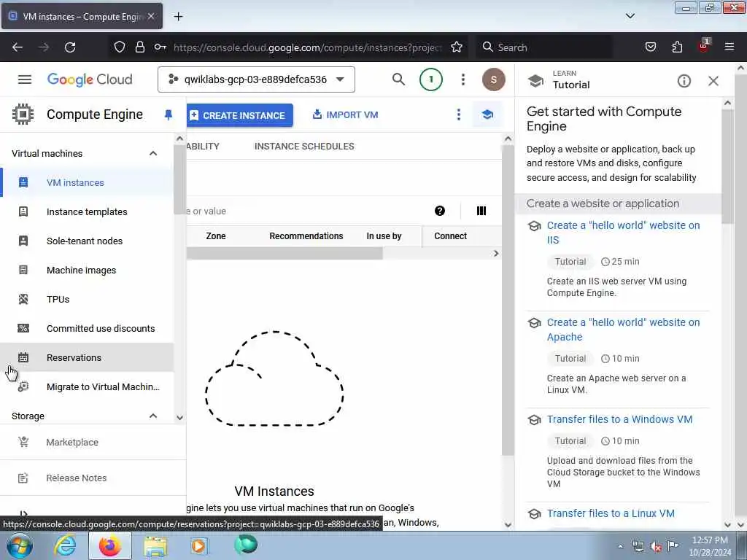The image size is (747, 560).
Task: Click the tutorial info icon
Action: [x=684, y=81]
